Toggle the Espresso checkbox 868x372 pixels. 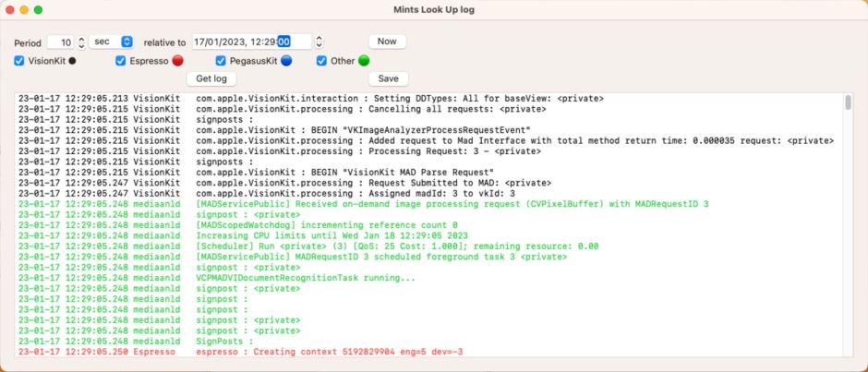(121, 61)
